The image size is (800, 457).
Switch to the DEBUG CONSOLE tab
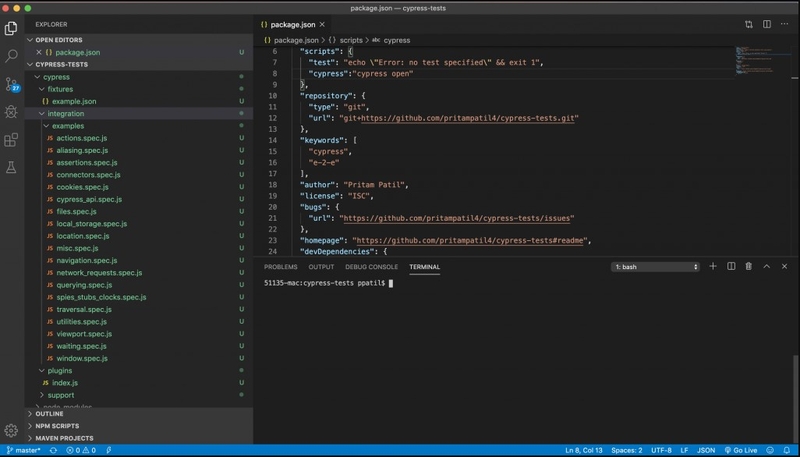point(371,267)
